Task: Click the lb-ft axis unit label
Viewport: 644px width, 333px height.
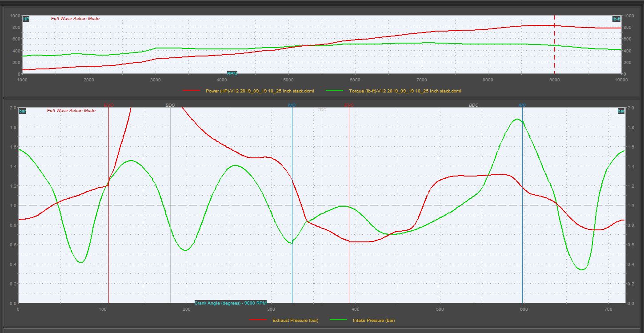Action: coord(616,19)
